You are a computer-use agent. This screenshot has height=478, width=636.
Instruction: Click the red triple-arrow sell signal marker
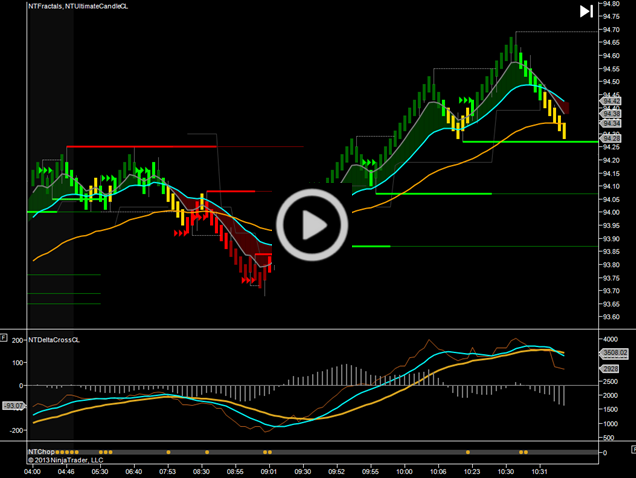coord(181,232)
